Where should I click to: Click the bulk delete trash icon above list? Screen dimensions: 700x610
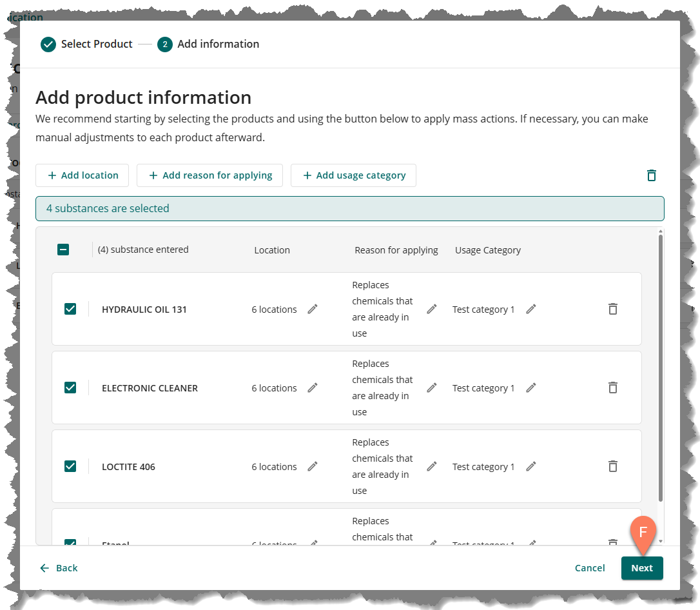[652, 175]
